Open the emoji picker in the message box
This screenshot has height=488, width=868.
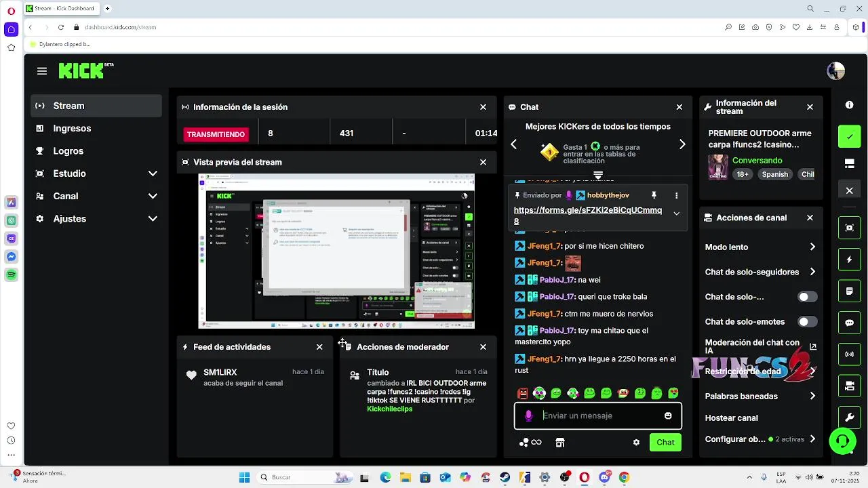point(668,415)
